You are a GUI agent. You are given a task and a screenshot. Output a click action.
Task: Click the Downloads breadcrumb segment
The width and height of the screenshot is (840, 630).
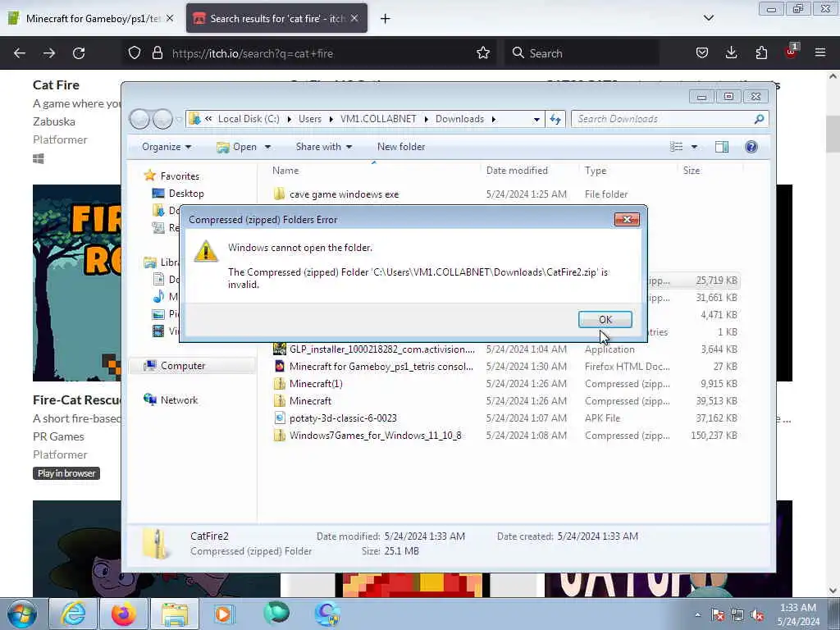coord(459,119)
